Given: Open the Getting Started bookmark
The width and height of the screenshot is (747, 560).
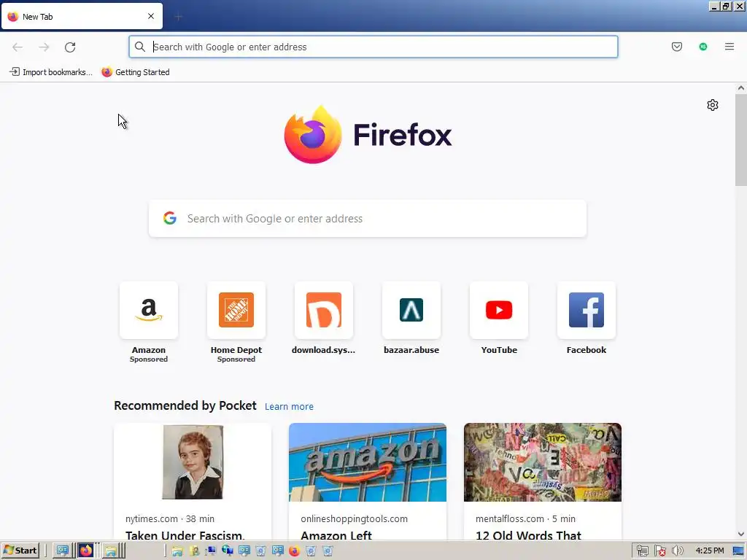Looking at the screenshot, I should coord(136,72).
